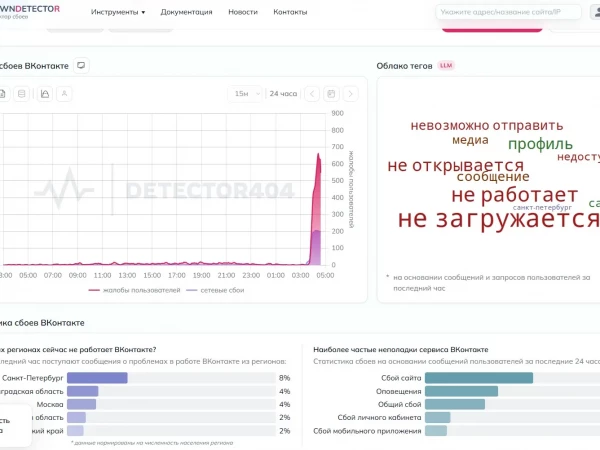The image size is (600, 450).
Task: Click the complaints spike peak on chart
Action: pos(318,155)
